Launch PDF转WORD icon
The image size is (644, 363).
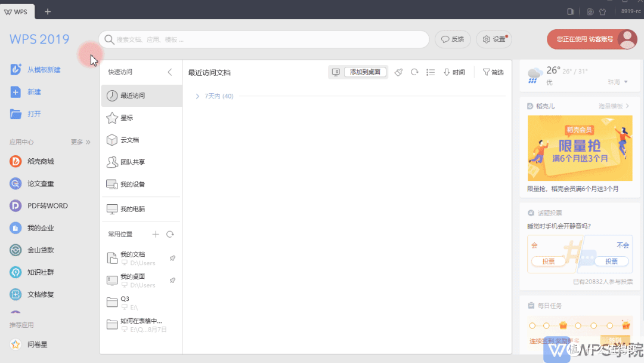16,205
